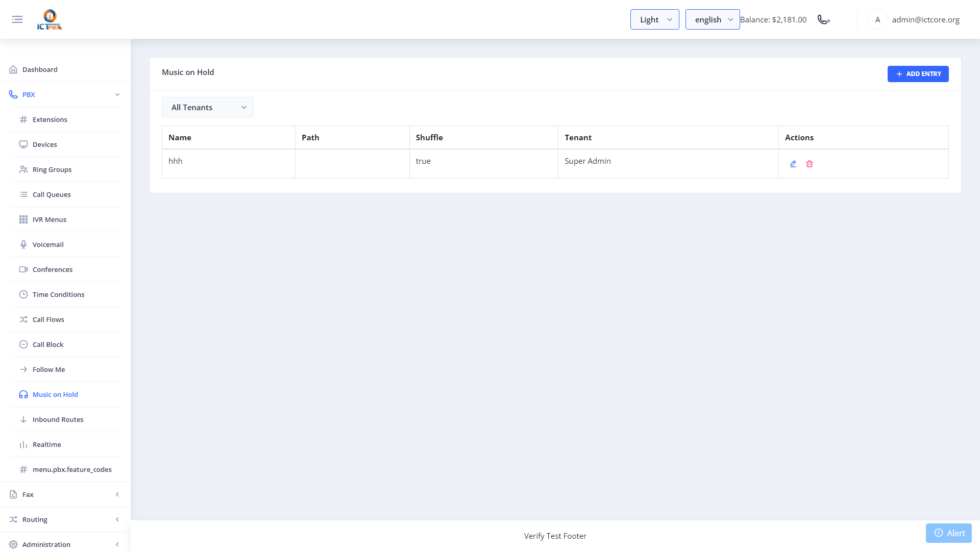Viewport: 980px width, 551px height.
Task: Open the phone dialer icon in header
Action: tap(823, 19)
